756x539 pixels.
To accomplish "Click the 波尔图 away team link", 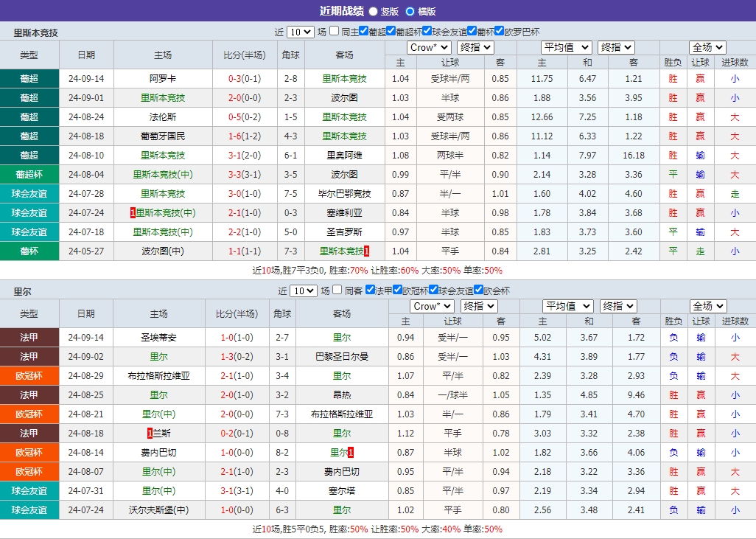I will (343, 97).
